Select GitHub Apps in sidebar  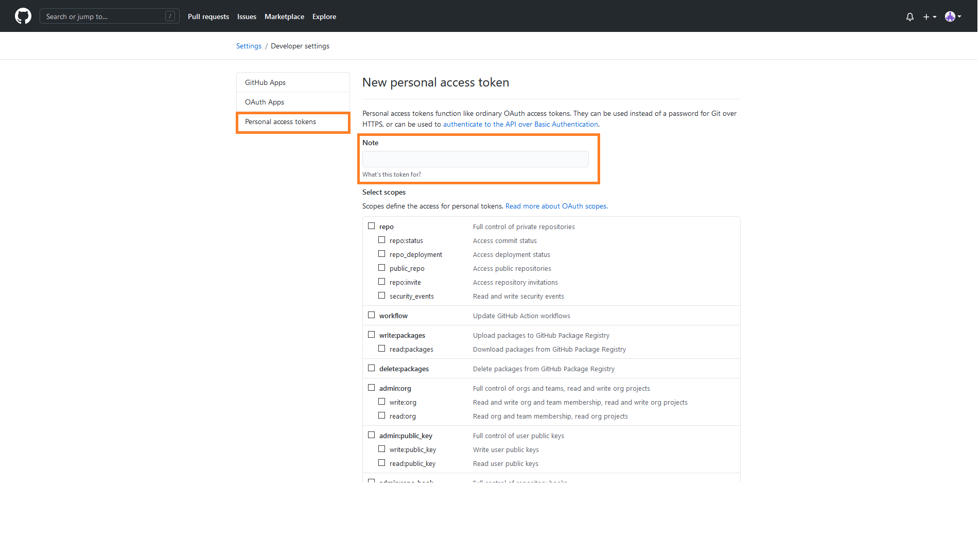265,82
